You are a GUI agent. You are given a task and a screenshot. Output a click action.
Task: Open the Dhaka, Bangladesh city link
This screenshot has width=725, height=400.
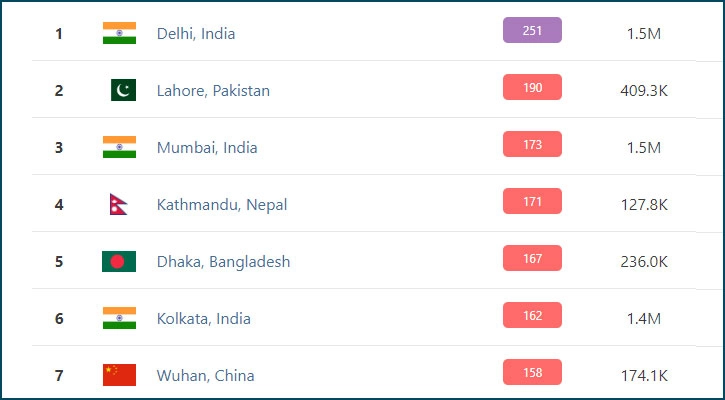[x=223, y=262]
